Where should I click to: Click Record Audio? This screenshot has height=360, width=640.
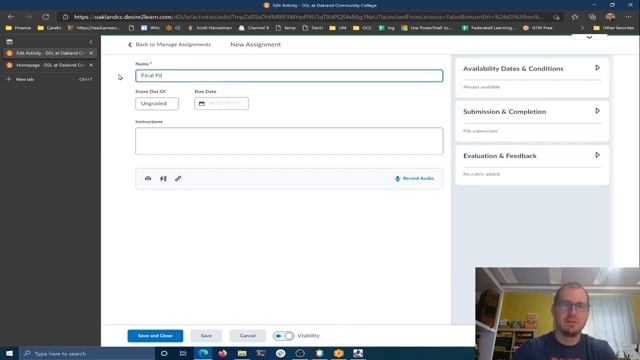pyautogui.click(x=414, y=178)
